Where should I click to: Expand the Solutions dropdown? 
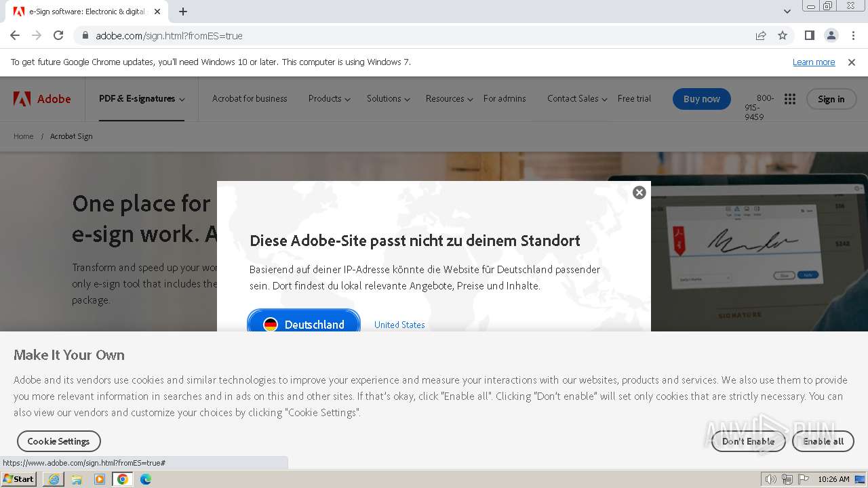(388, 99)
